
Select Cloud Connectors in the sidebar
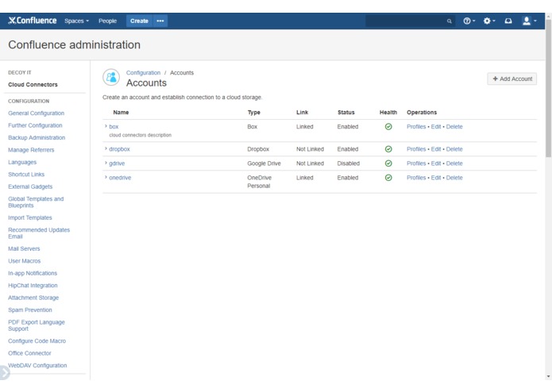(33, 85)
